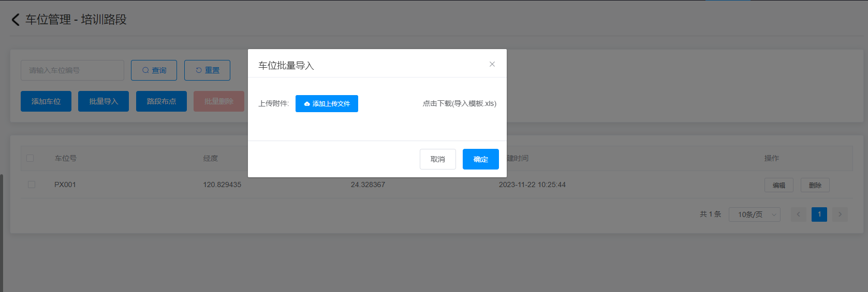Screen dimensions: 868x292
Task: Click the 添加车位 button
Action: [x=46, y=101]
